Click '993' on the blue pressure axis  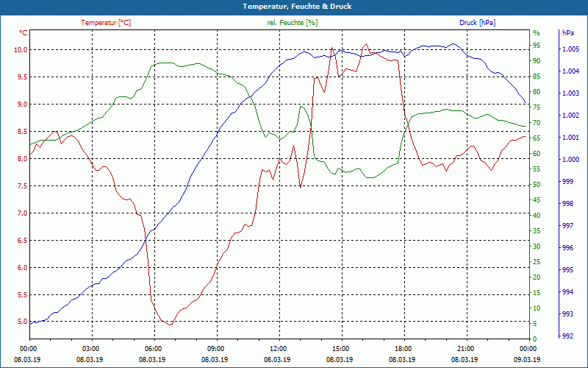568,314
